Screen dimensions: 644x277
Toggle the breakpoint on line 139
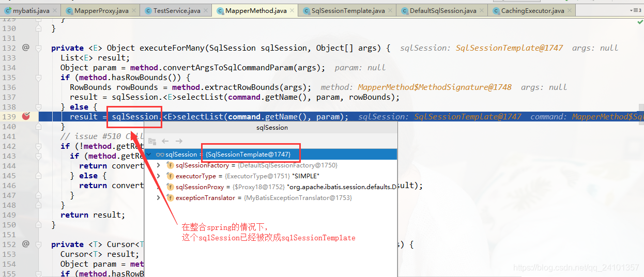(x=26, y=116)
